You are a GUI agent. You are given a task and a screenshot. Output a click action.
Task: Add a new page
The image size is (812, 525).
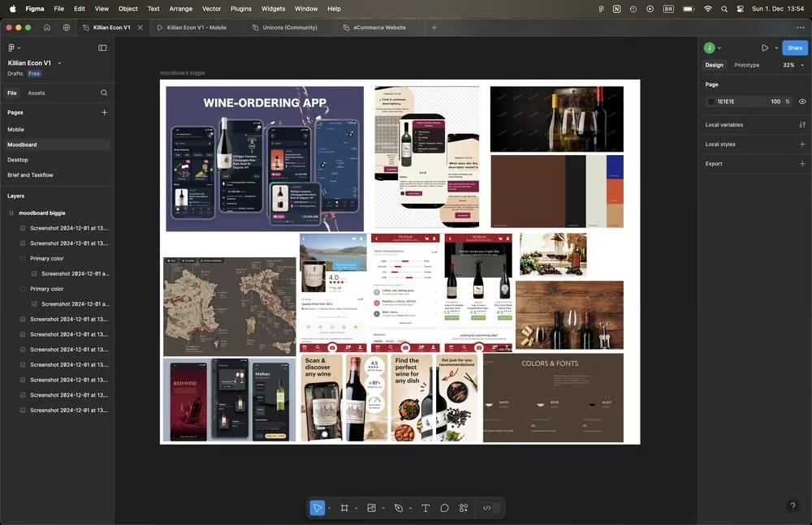(104, 112)
